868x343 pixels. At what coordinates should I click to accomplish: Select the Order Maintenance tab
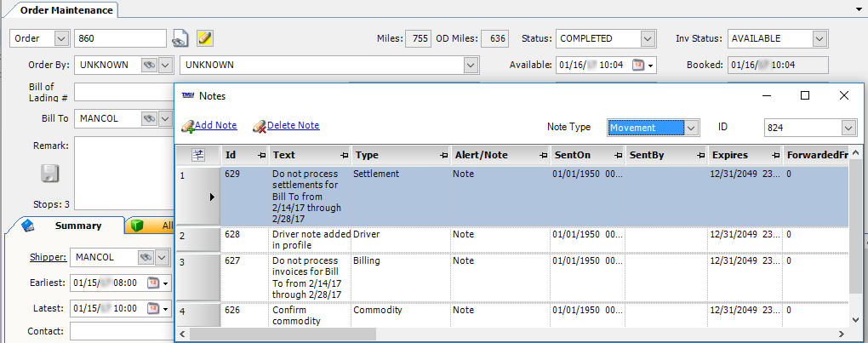pos(66,10)
